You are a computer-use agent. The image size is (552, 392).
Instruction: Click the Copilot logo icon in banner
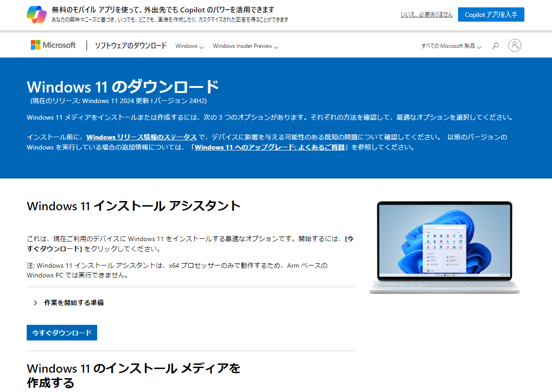pos(37,14)
